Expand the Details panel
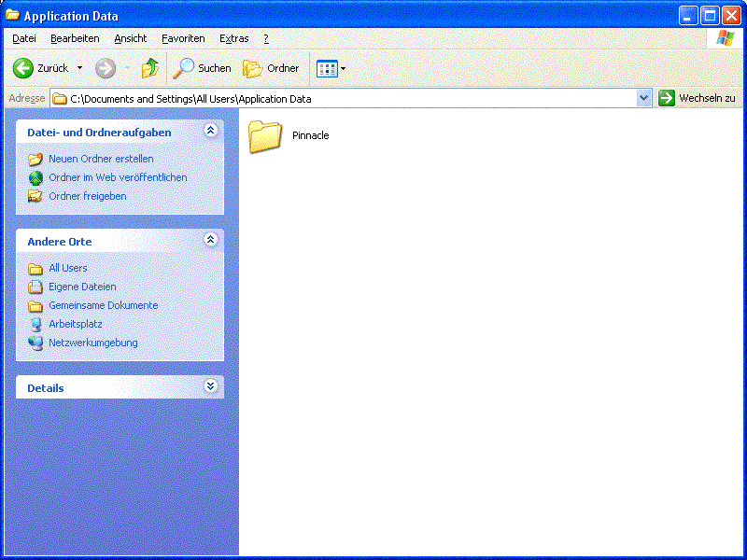 click(x=210, y=386)
